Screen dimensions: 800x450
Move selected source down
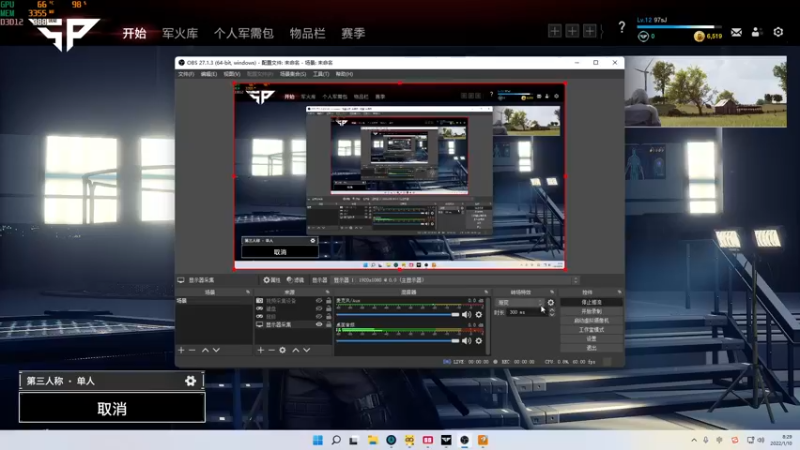pyautogui.click(x=307, y=350)
